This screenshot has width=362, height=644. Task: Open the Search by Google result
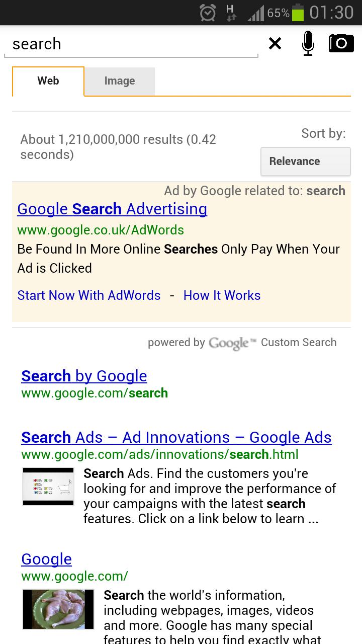(x=83, y=376)
